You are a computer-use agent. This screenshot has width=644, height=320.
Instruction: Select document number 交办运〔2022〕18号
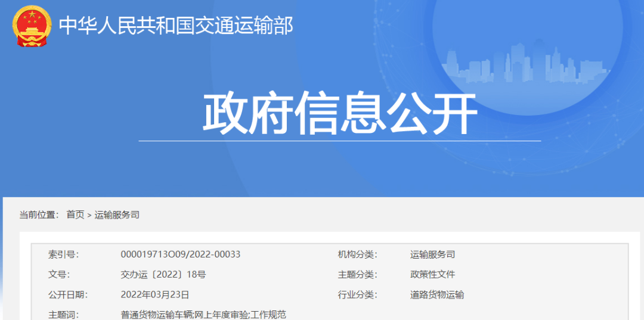pos(163,275)
